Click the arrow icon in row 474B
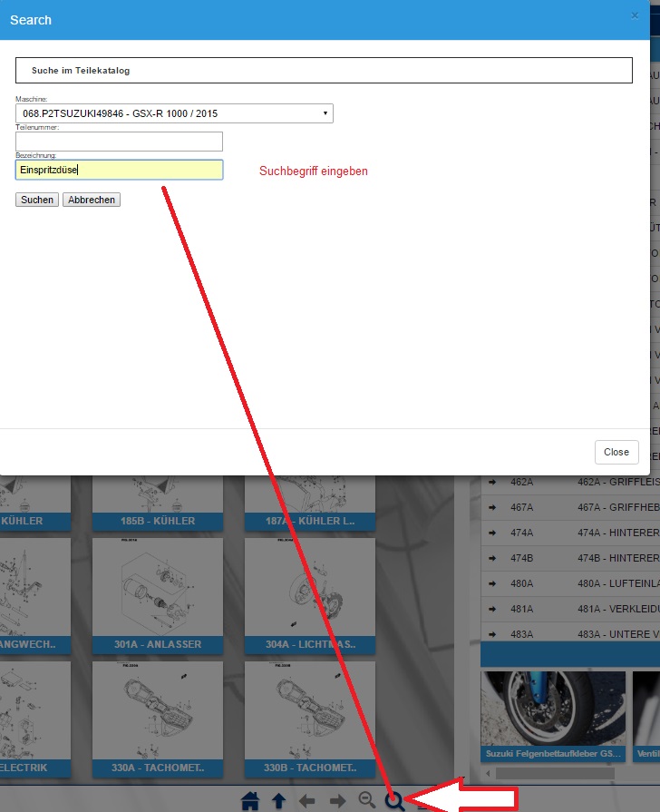Image resolution: width=660 pixels, height=812 pixels. (x=492, y=558)
